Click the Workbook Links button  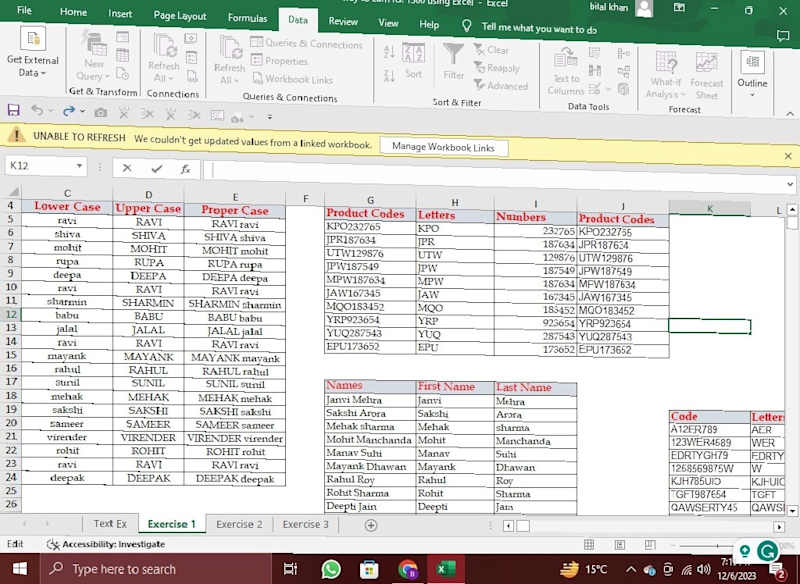(x=293, y=79)
